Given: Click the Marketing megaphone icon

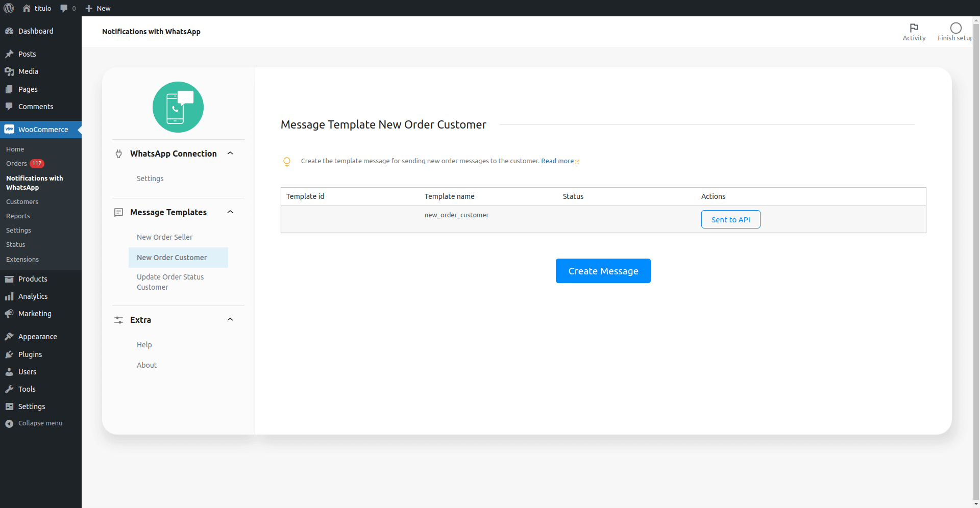Looking at the screenshot, I should (9, 314).
